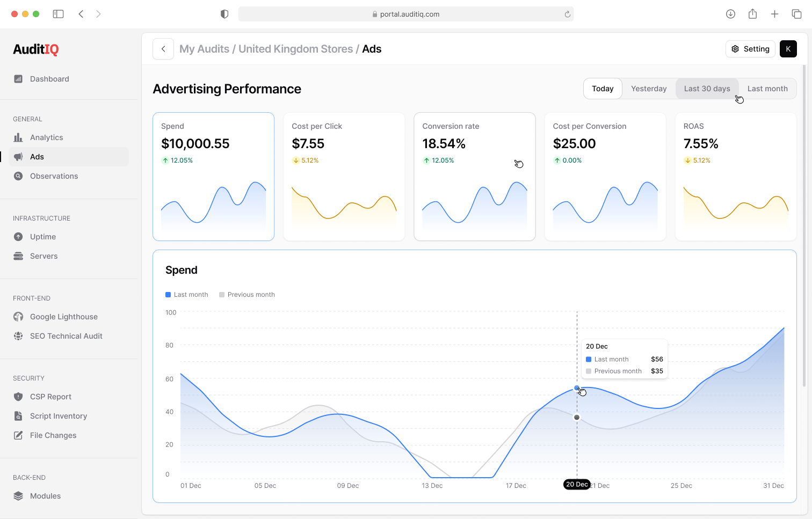The width and height of the screenshot is (812, 519).
Task: Switch to Last 30 days range
Action: click(x=707, y=89)
